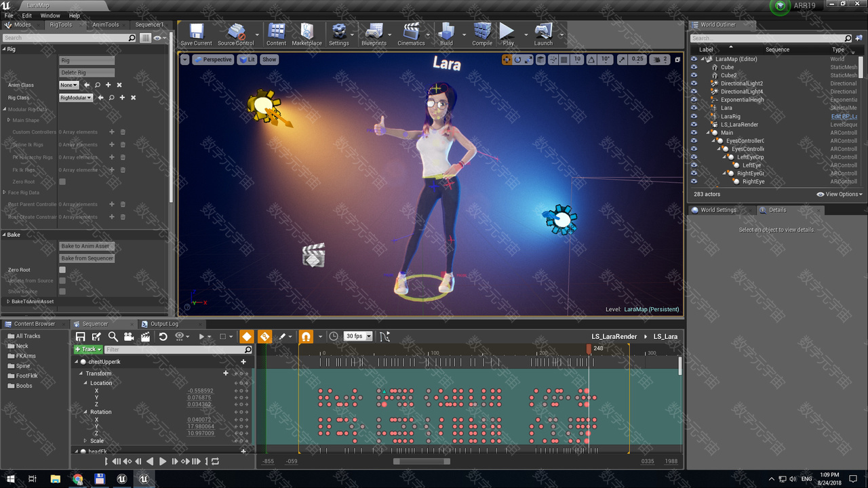Open the Sequencer curve editor icon

(384, 336)
